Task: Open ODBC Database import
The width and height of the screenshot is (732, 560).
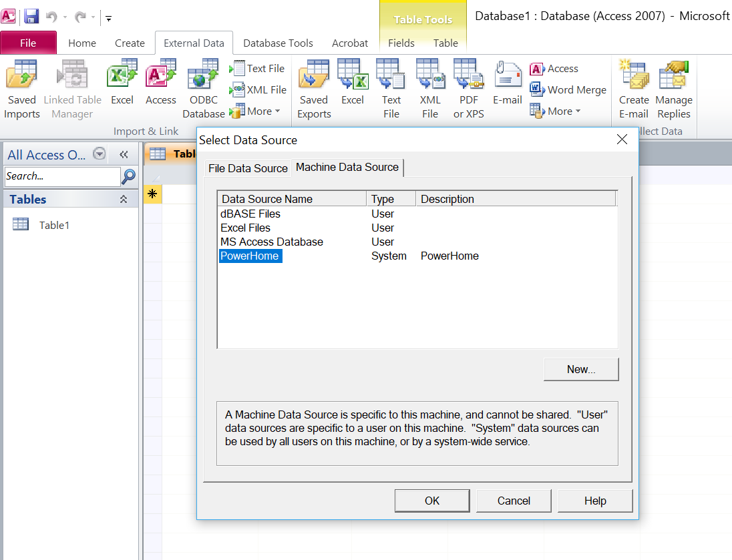Action: click(x=204, y=89)
